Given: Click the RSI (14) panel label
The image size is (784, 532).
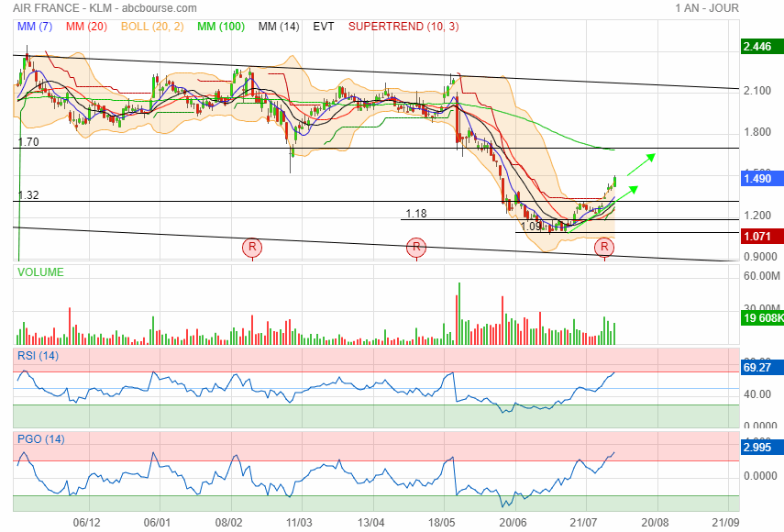Looking at the screenshot, I should click(38, 356).
